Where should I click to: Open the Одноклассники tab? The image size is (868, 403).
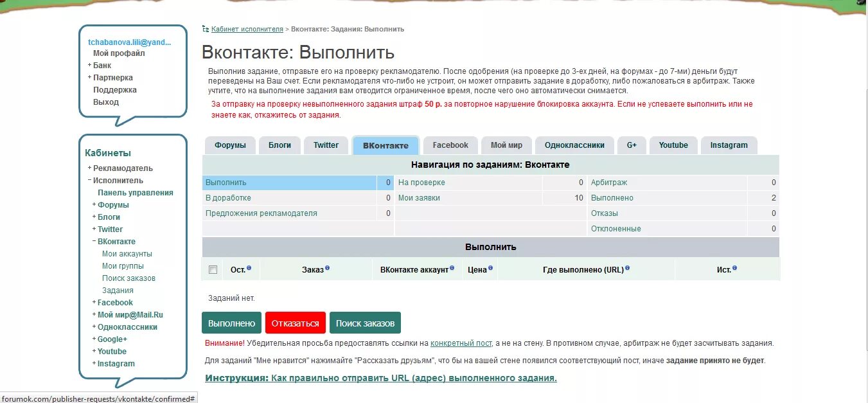click(574, 145)
